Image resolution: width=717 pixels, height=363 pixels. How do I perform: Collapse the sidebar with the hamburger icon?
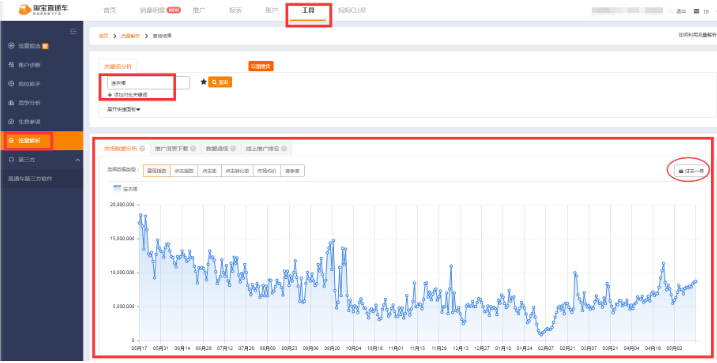(x=73, y=32)
